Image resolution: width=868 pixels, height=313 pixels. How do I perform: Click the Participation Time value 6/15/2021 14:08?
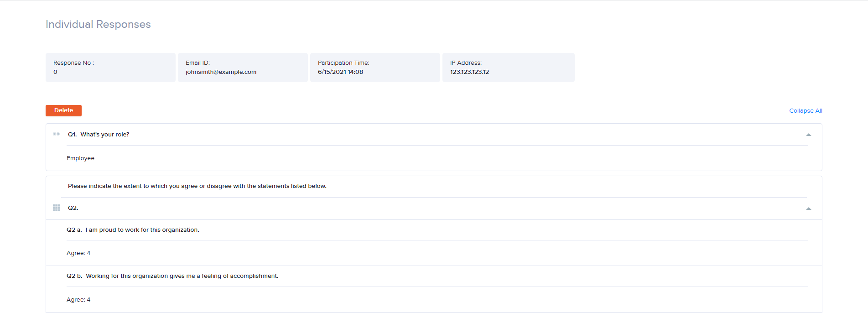[340, 72]
